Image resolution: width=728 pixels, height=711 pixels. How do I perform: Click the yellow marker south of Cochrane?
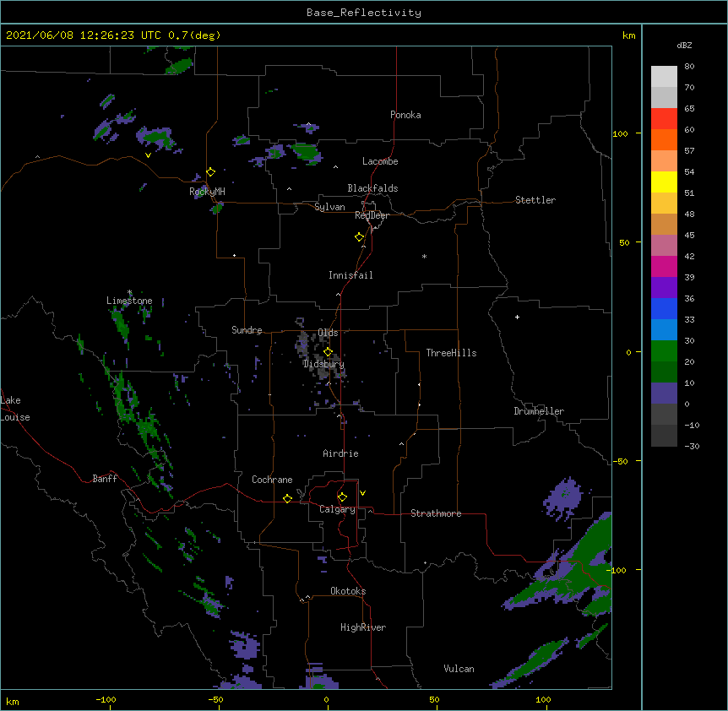coord(287,498)
